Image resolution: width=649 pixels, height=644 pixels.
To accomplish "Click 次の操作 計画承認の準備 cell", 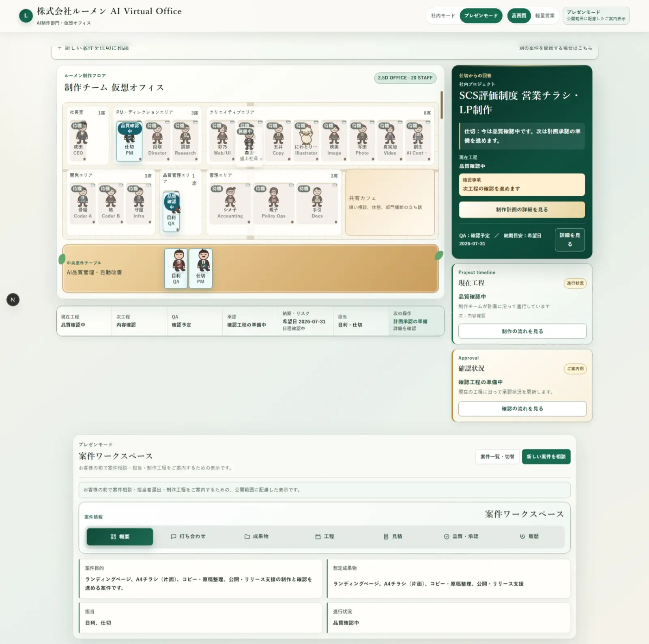I will coord(416,321).
